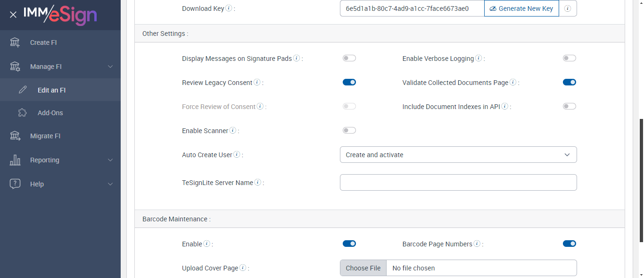Click the Migrate FI sidebar icon

[x=15, y=136]
